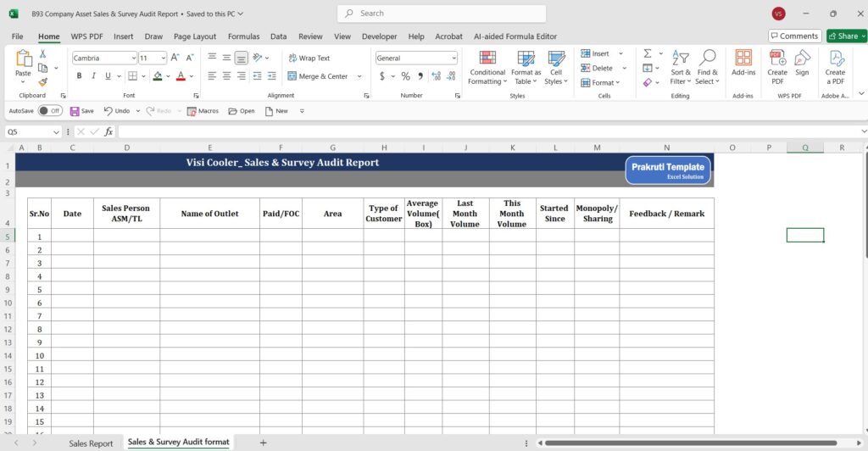Expand the Name Box dropdown arrow
Viewport: 868px width, 451px height.
pos(57,132)
